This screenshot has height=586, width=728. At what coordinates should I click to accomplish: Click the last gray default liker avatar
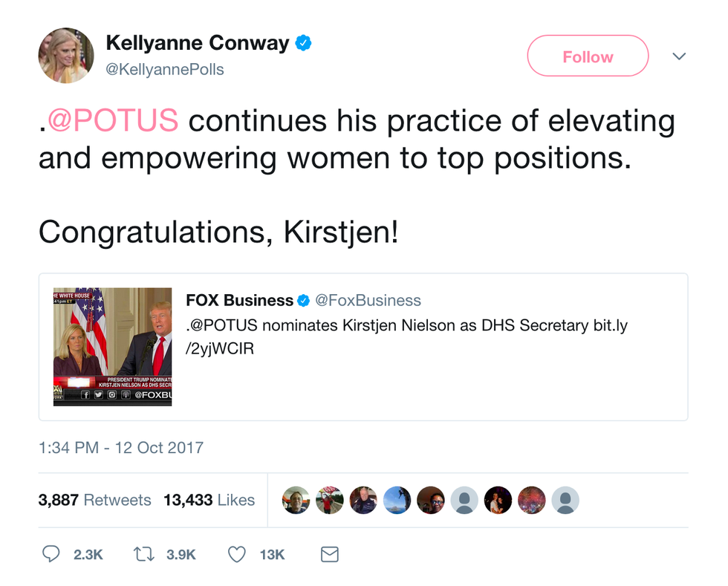(x=565, y=500)
